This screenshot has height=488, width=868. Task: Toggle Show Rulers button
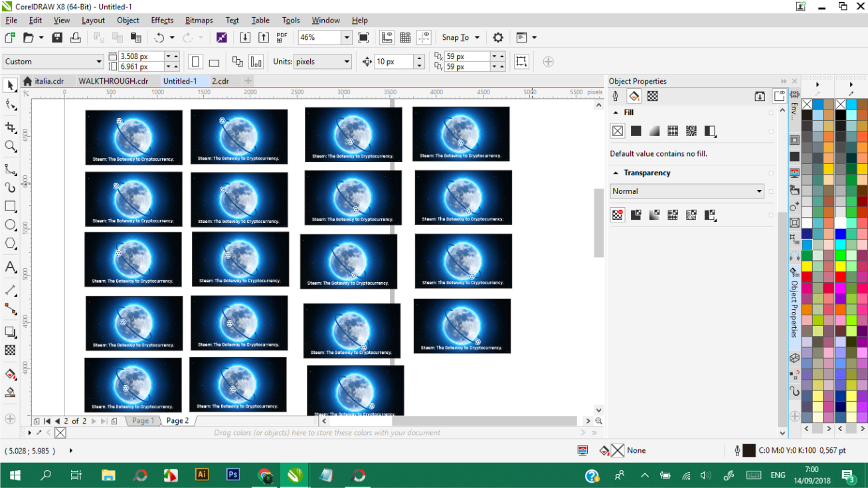tap(387, 38)
